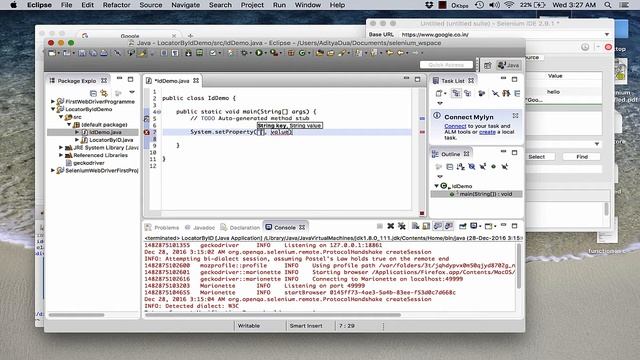Click Focus on Workweek icon in Task List
This screenshot has width=640, height=360.
[x=482, y=93]
